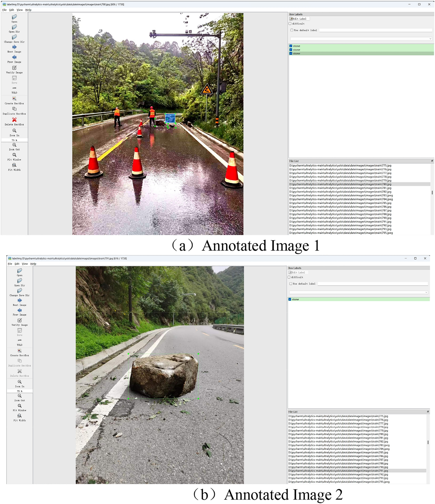Tick Use default label in Annotated Image 2 window

tap(291, 283)
